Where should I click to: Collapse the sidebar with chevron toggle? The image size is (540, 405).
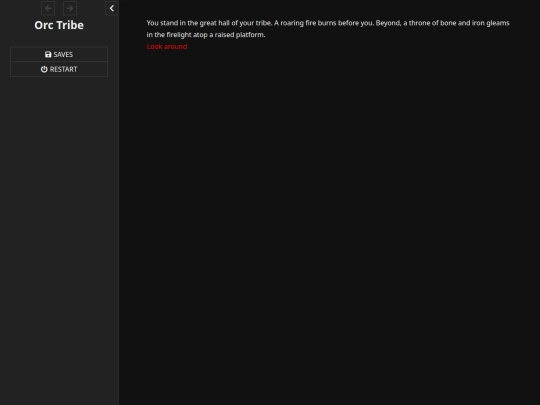pos(112,8)
